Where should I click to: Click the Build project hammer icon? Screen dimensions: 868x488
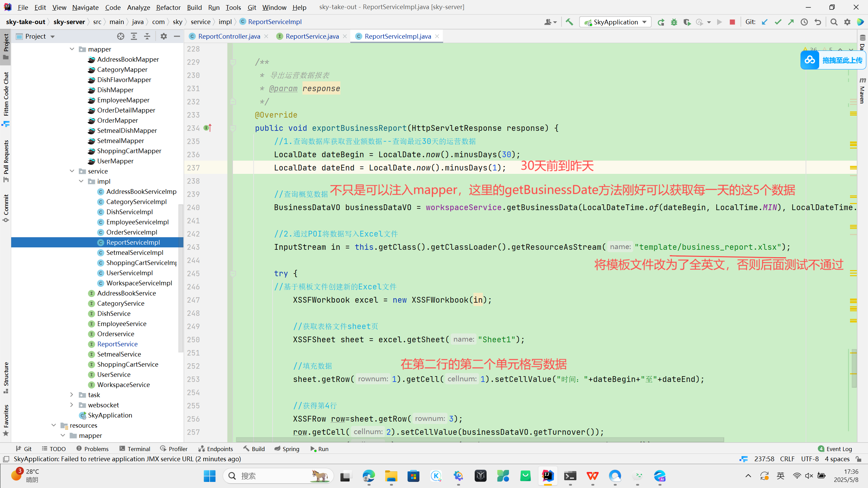[569, 22]
